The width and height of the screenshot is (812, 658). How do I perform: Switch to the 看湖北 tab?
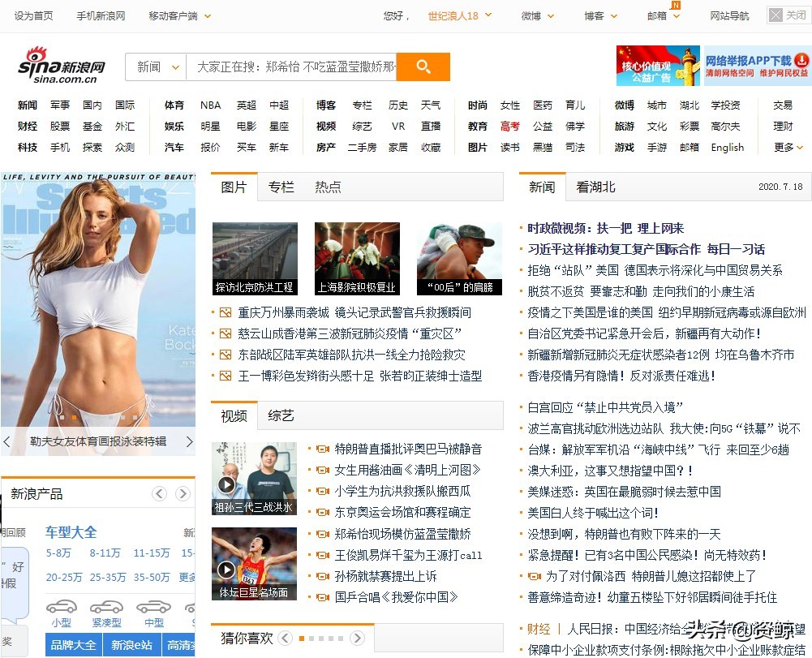point(595,186)
